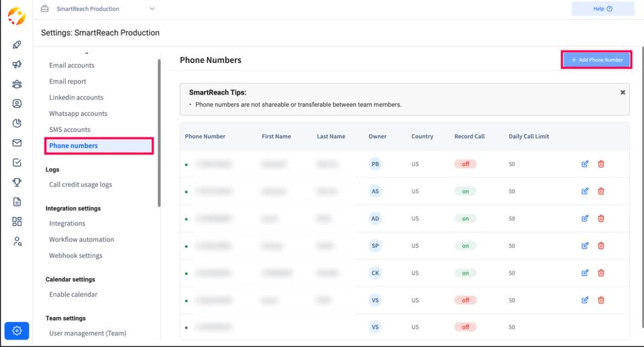Edit the phone number owned by SP
The width and height of the screenshot is (644, 347).
(585, 246)
